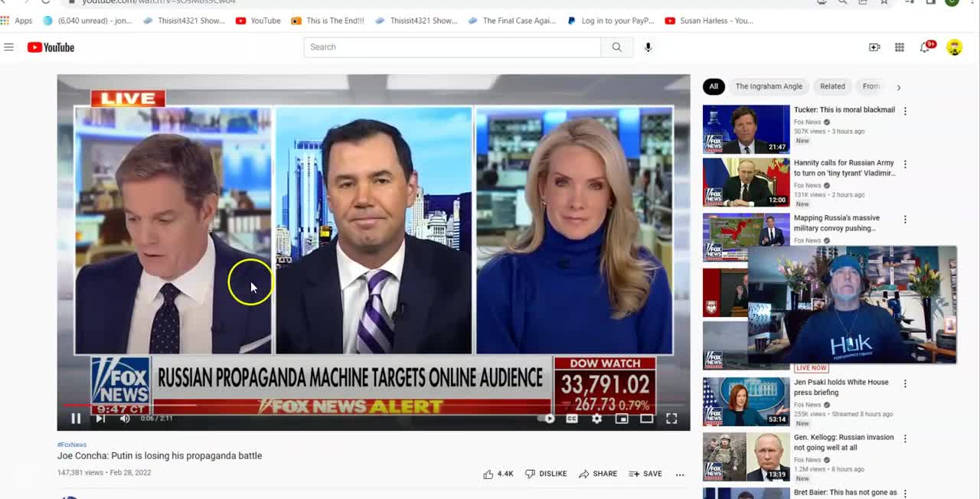Mute the video volume
The image size is (980, 499).
click(125, 419)
